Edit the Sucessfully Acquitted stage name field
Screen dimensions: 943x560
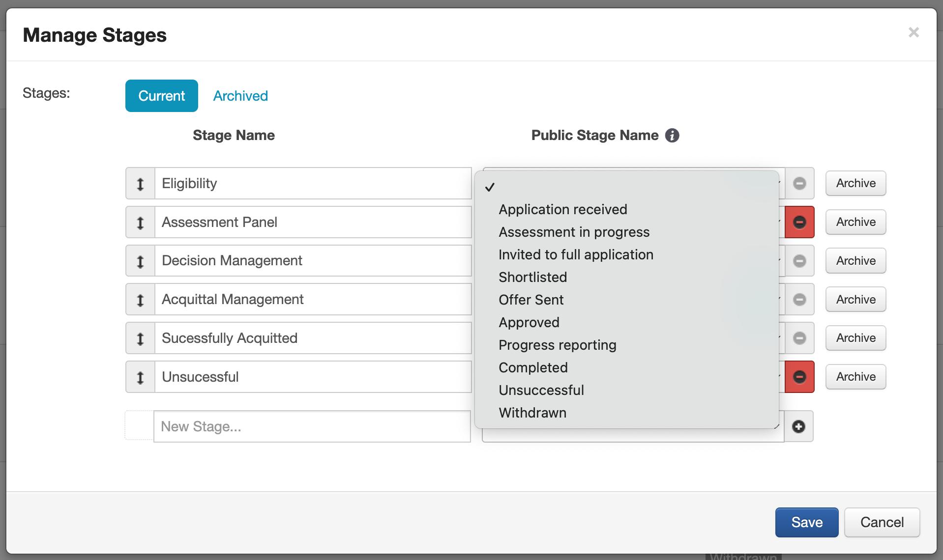tap(313, 338)
